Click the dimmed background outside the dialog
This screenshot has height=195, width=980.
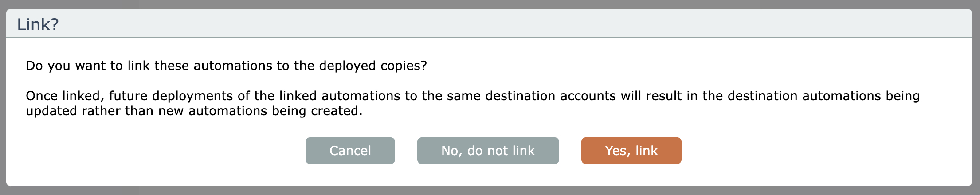(488, 191)
